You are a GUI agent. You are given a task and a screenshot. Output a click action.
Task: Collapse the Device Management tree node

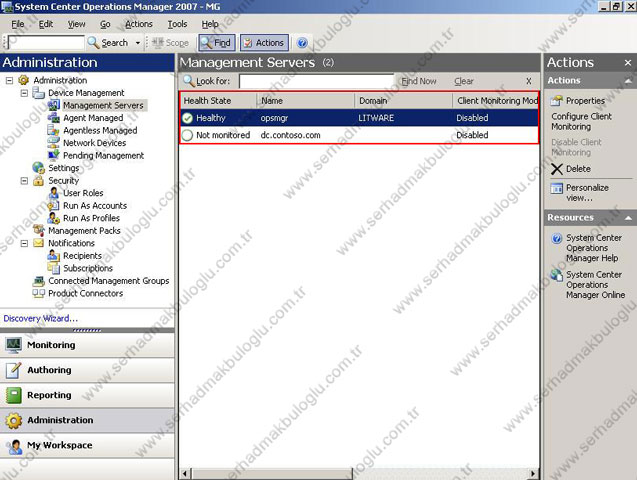pyautogui.click(x=24, y=93)
